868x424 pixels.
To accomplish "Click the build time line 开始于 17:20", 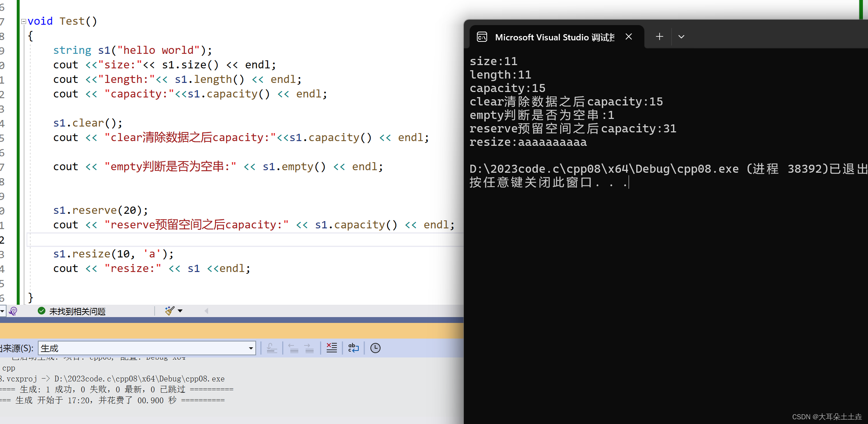I will (x=112, y=400).
